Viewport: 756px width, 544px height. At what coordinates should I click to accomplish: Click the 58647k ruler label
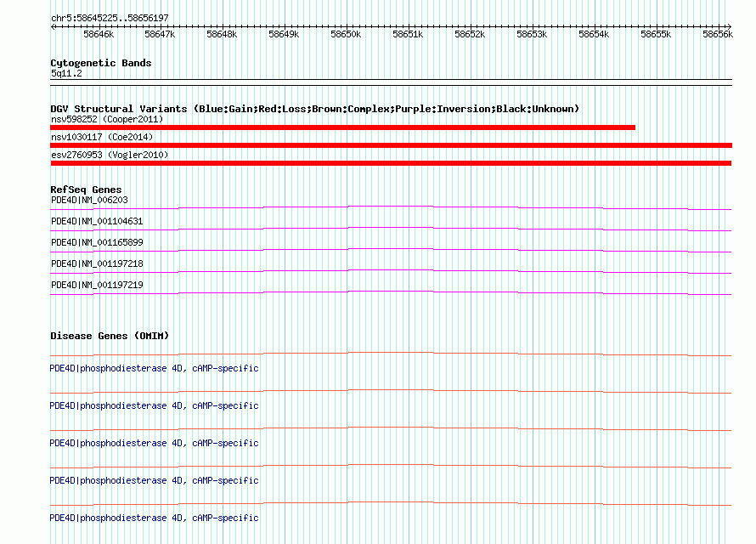[160, 34]
